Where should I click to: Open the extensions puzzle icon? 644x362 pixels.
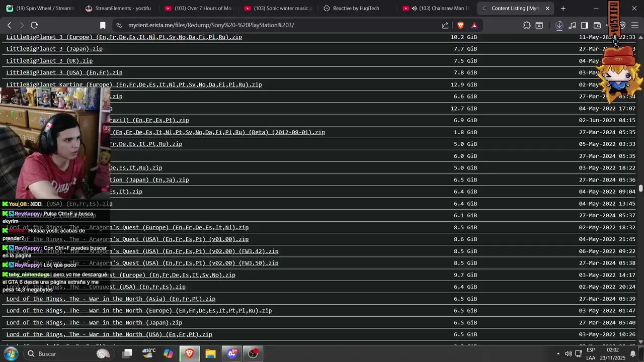pos(527,25)
